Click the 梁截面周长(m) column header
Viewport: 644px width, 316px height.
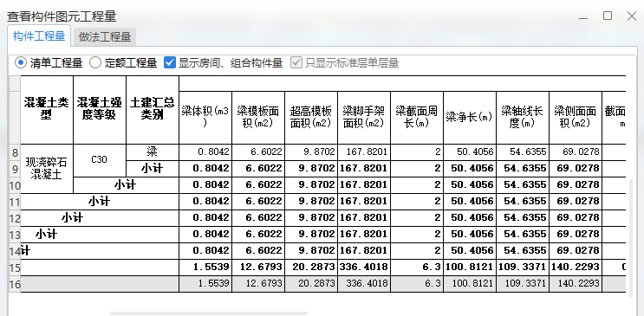point(417,118)
